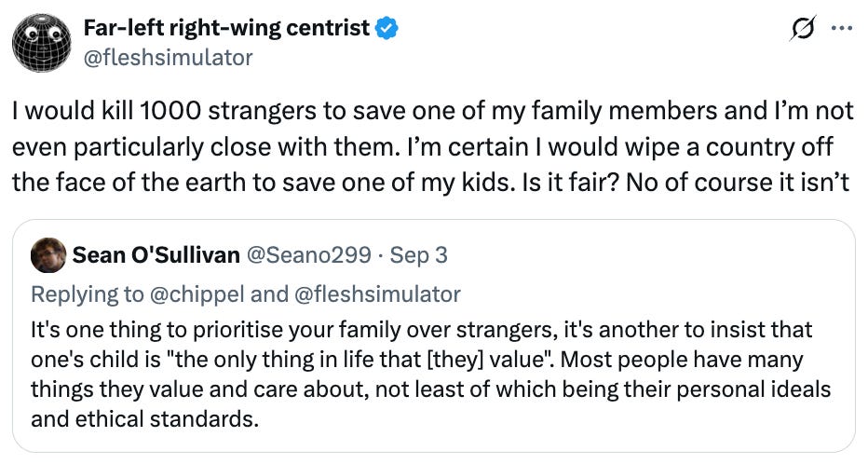Open the Grok explain-post icon
868x464 pixels.
(798, 29)
